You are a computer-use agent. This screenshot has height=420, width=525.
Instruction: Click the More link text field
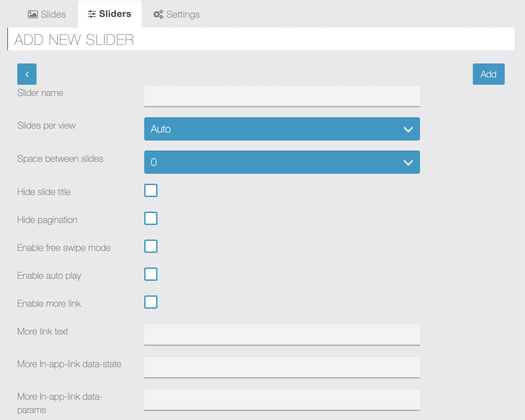pyautogui.click(x=282, y=335)
